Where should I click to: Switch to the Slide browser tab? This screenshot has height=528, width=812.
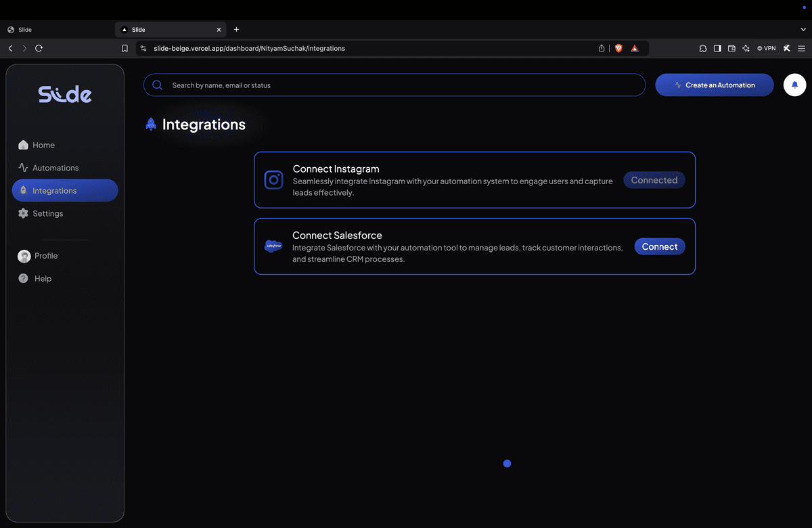(x=168, y=29)
